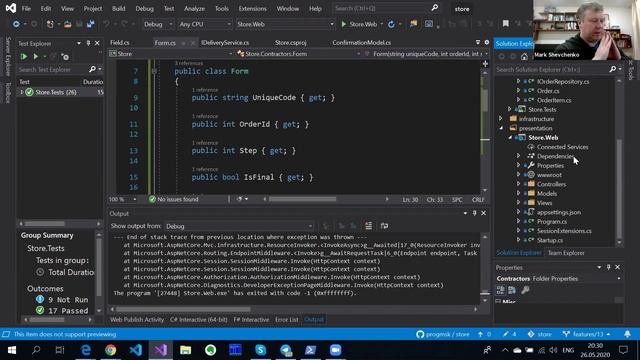Viewport: 640px width, 360px height.
Task: Click Clear All icon in Output toolbar
Action: (369, 226)
